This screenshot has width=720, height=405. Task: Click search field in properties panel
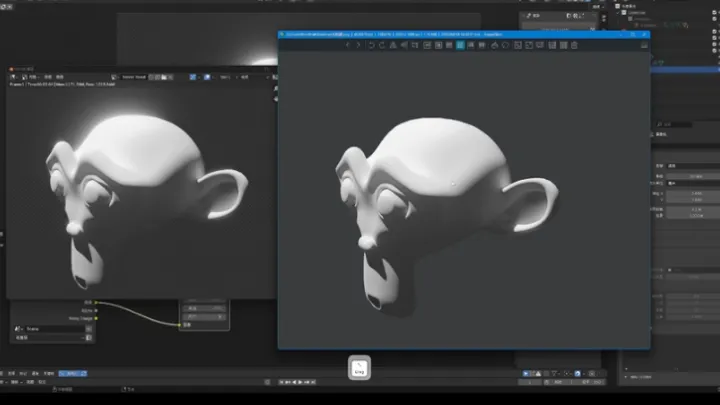pos(674,124)
